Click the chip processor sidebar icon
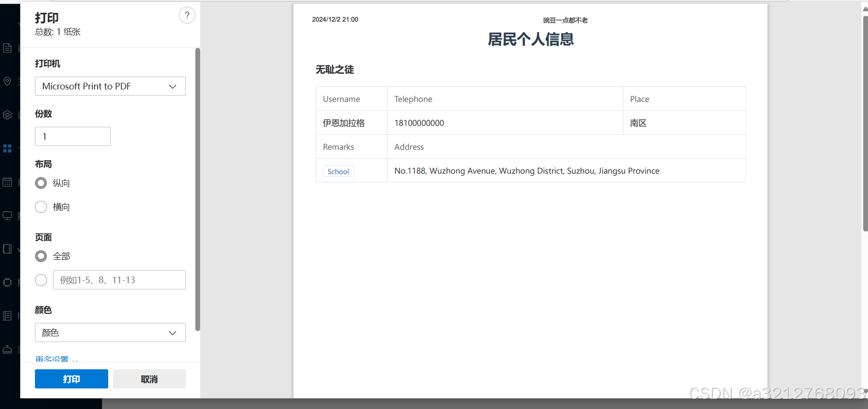The height and width of the screenshot is (409, 868). pyautogui.click(x=7, y=282)
